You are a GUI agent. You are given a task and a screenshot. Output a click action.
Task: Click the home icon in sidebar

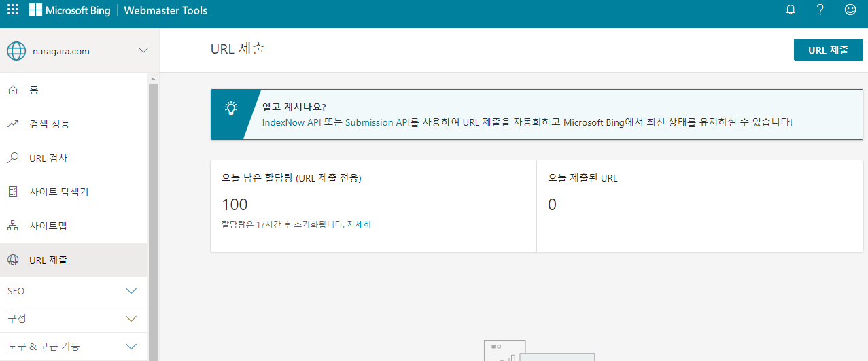click(13, 90)
